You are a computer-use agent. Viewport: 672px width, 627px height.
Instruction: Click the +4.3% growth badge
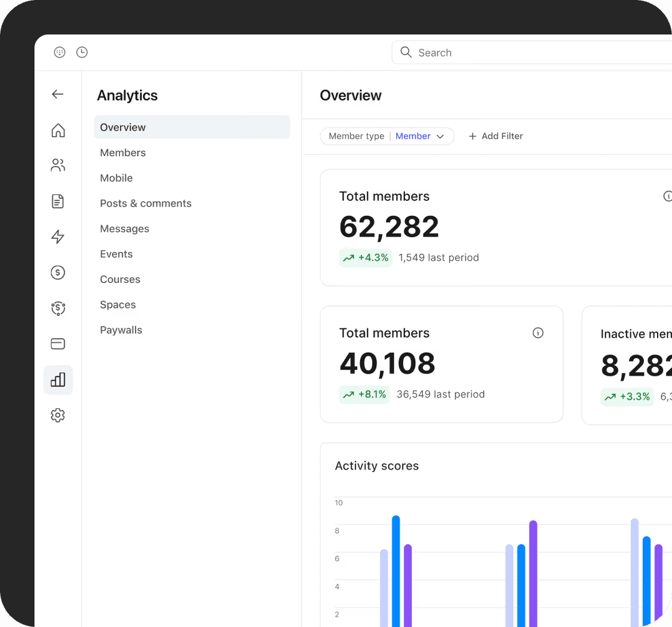click(x=366, y=258)
